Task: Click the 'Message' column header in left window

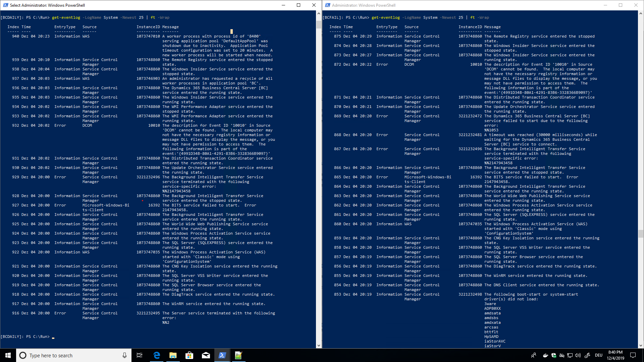Action: click(170, 27)
